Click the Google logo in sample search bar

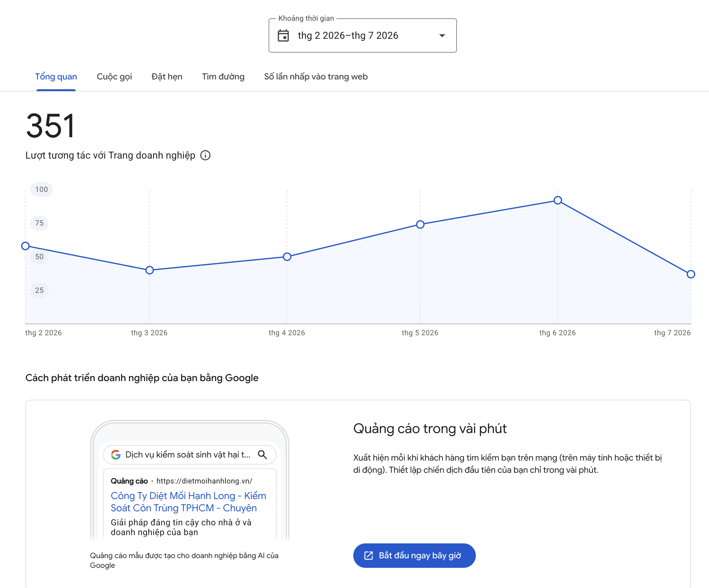[x=116, y=455]
